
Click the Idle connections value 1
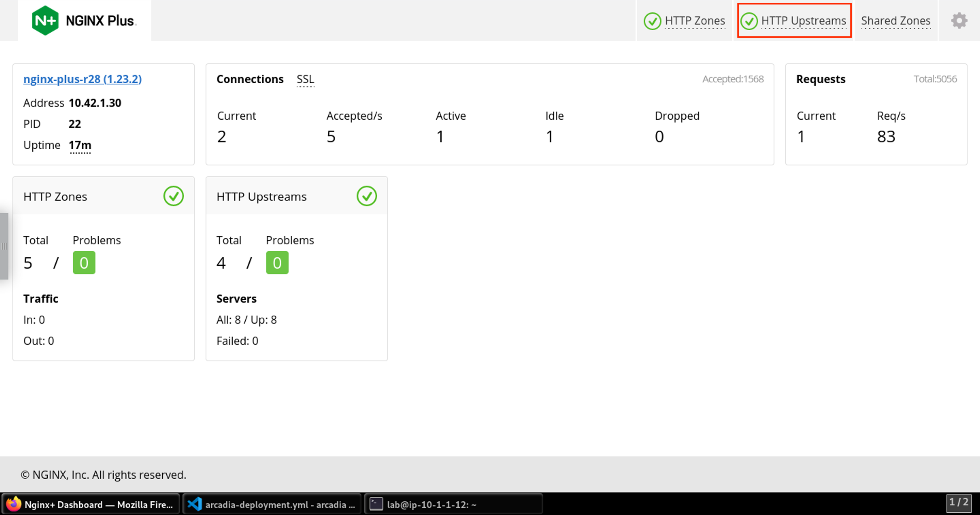click(550, 136)
